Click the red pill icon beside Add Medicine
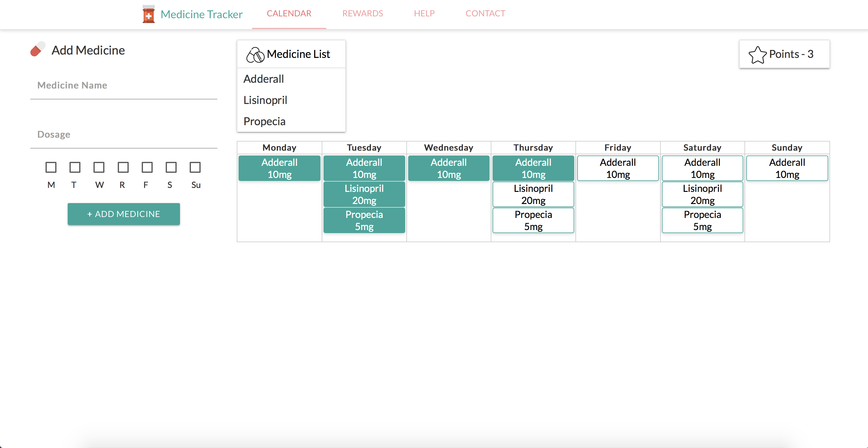The image size is (868, 448). coord(37,49)
